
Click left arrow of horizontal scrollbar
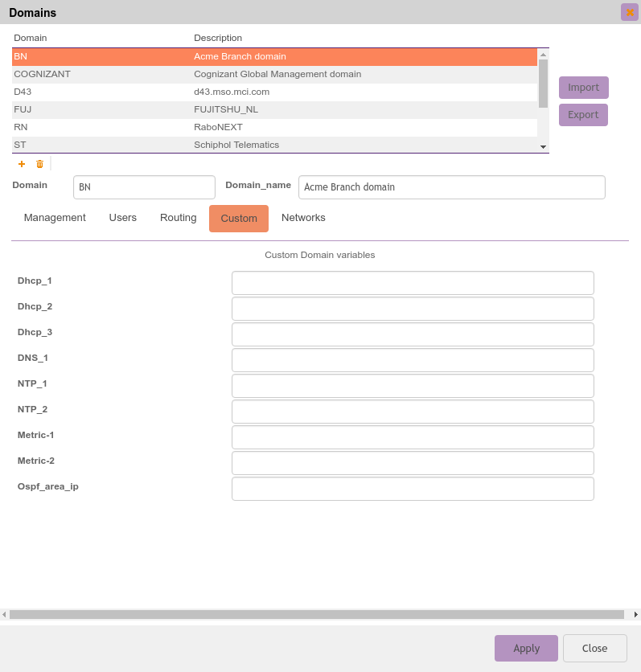[x=4, y=614]
